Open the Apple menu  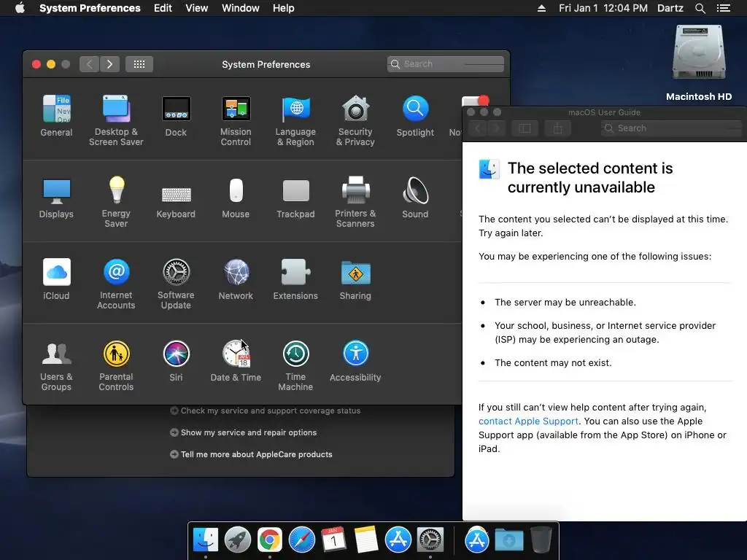[20, 8]
